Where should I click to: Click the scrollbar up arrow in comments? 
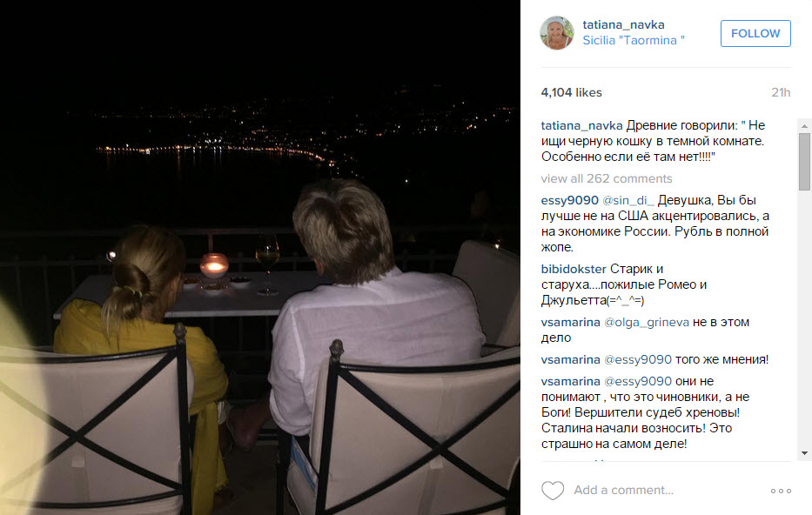tap(804, 126)
